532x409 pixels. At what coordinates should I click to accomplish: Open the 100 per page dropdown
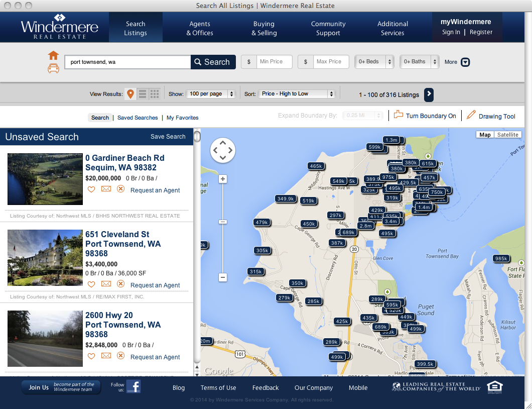pos(211,94)
